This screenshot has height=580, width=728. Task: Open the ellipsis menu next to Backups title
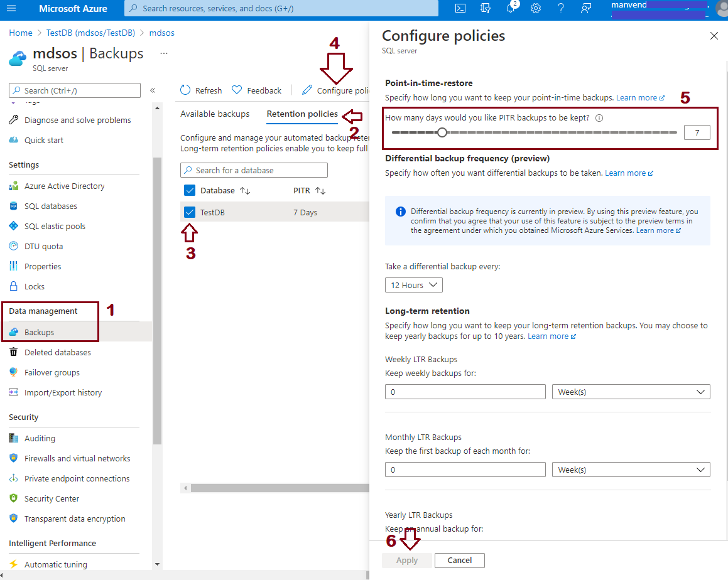[164, 53]
